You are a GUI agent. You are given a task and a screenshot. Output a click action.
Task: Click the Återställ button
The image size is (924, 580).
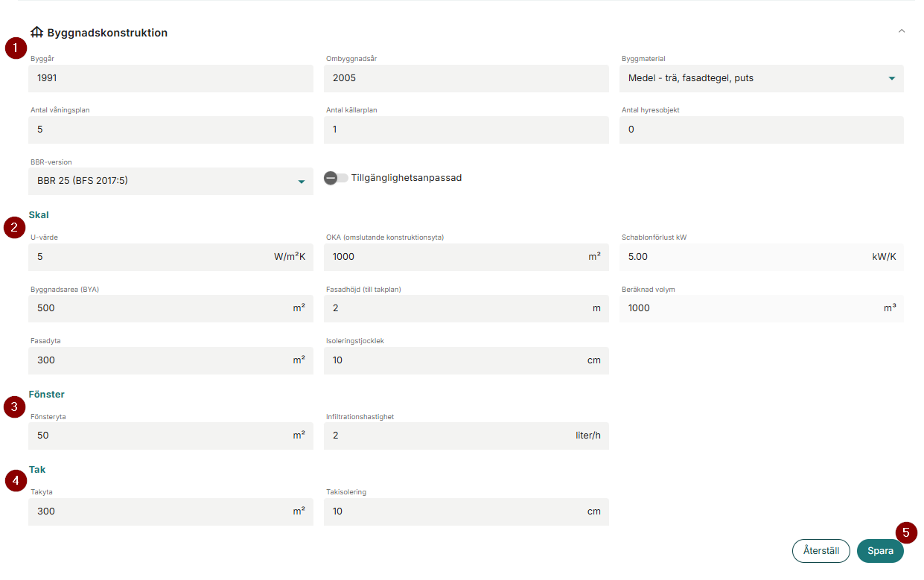click(821, 551)
